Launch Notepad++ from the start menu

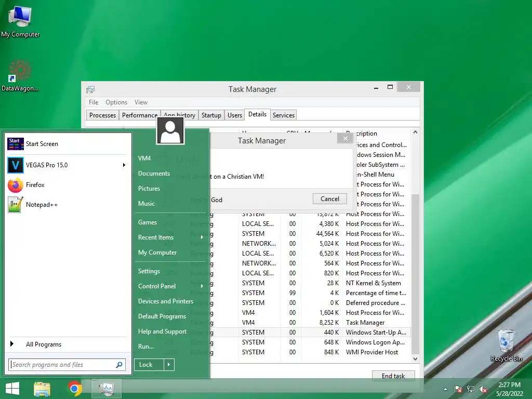point(67,205)
